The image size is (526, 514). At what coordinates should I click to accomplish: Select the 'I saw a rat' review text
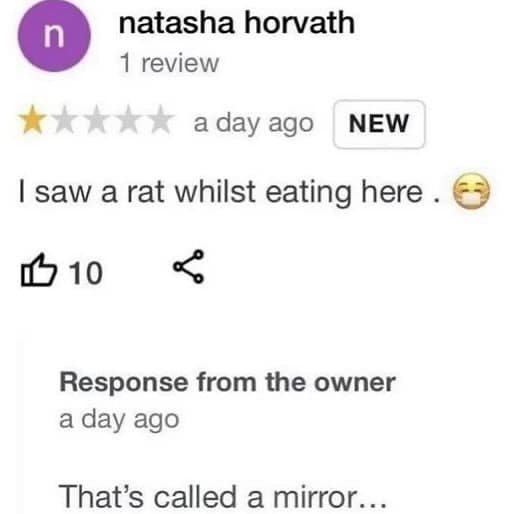coord(229,192)
